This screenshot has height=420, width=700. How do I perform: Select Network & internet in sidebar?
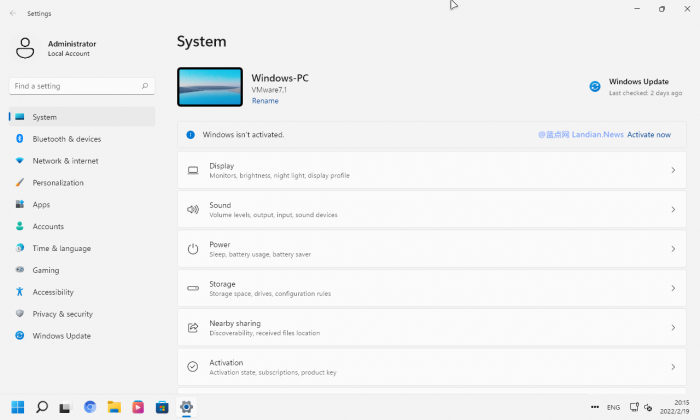pyautogui.click(x=65, y=161)
